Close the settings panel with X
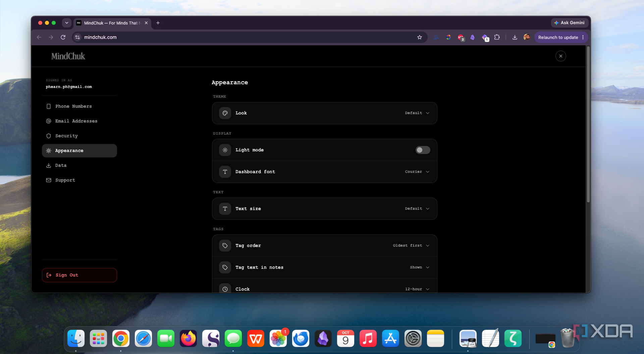644x354 pixels. pos(560,56)
